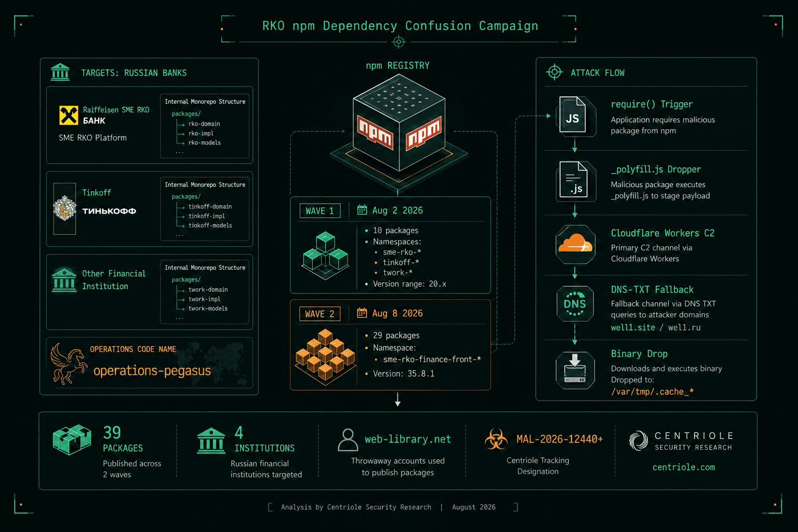
Task: Click the JS file icon for require() Trigger
Action: point(575,117)
